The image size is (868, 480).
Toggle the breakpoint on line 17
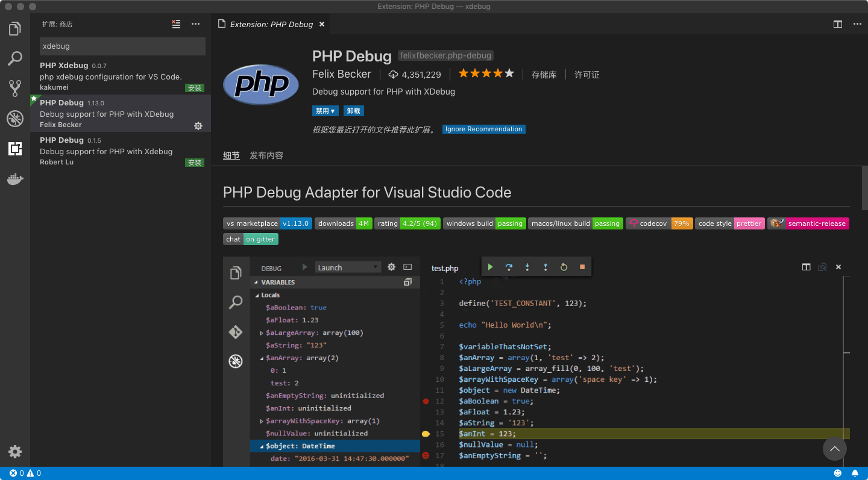(x=426, y=456)
